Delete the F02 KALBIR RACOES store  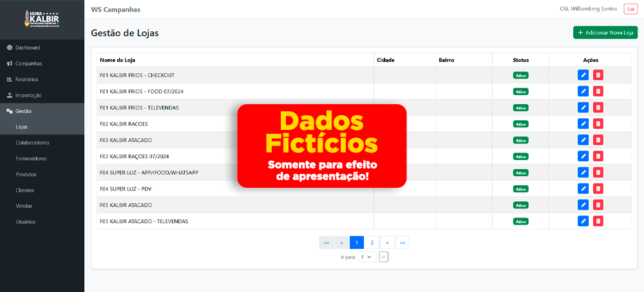[x=598, y=123]
